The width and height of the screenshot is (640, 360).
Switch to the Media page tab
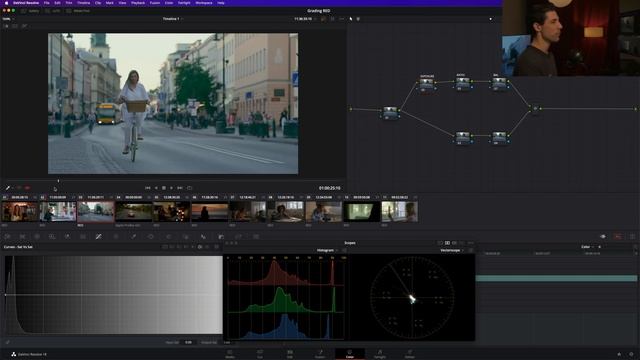(x=230, y=354)
